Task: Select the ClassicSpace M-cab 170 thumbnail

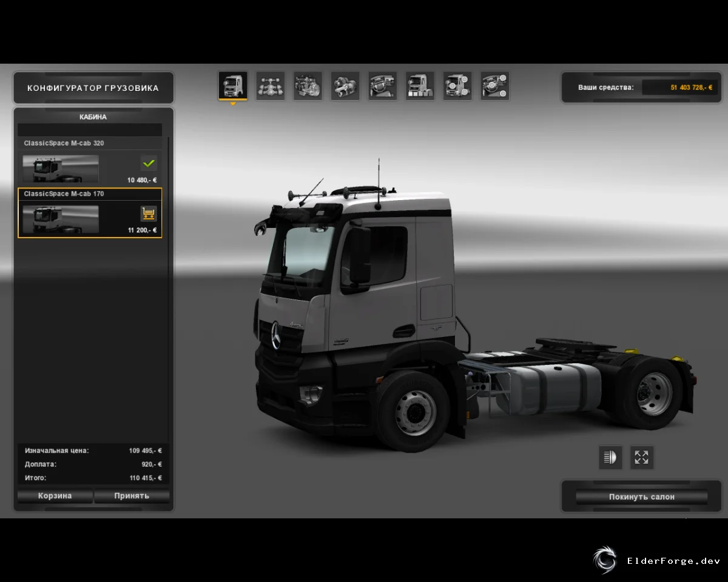Action: tap(61, 219)
